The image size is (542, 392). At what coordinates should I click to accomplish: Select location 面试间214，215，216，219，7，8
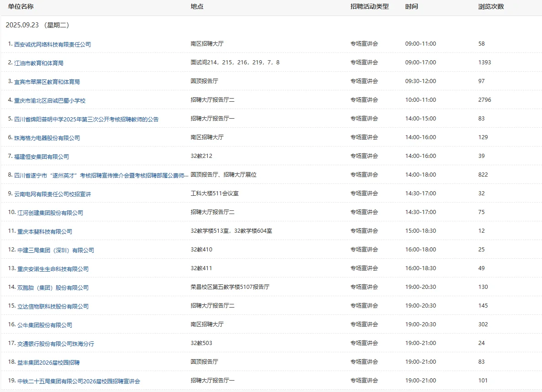pos(235,63)
